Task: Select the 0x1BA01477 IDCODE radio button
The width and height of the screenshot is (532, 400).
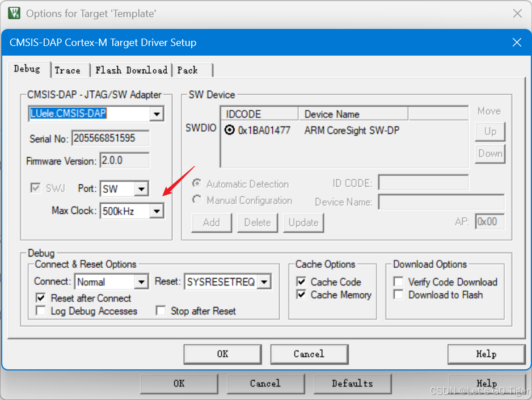Action: tap(230, 130)
